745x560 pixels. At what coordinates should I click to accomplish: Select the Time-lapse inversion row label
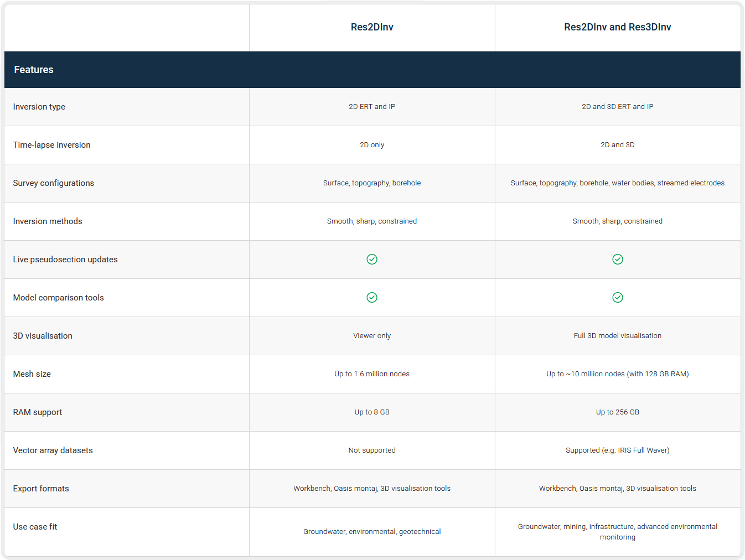pyautogui.click(x=52, y=145)
